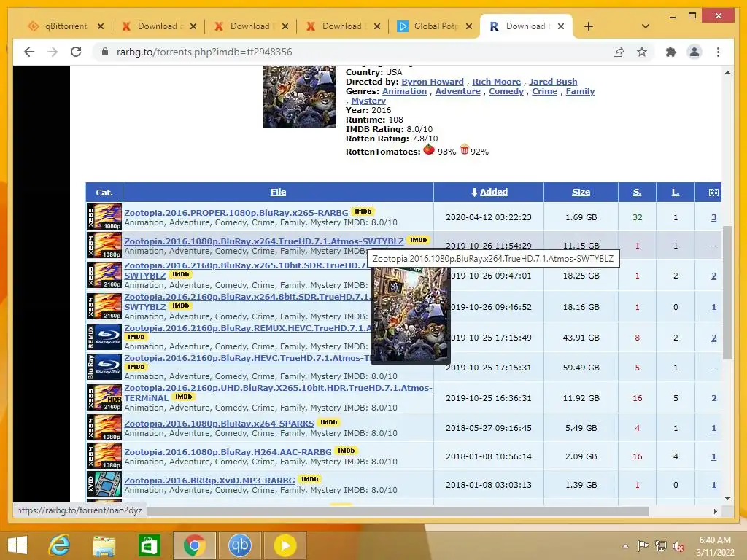747x560 pixels.
Task: Open the tab search chevron
Action: (645, 26)
